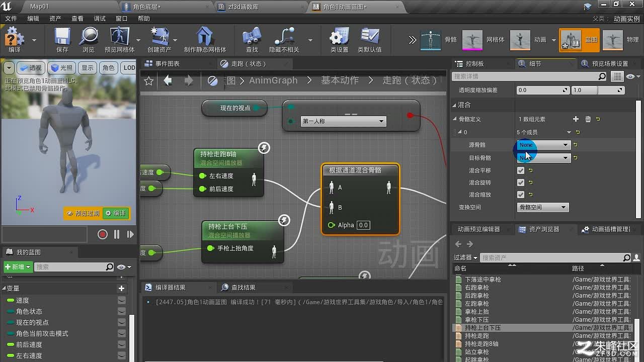The height and width of the screenshot is (362, 644).
Task: Open details panel eye view options
Action: pos(633,76)
